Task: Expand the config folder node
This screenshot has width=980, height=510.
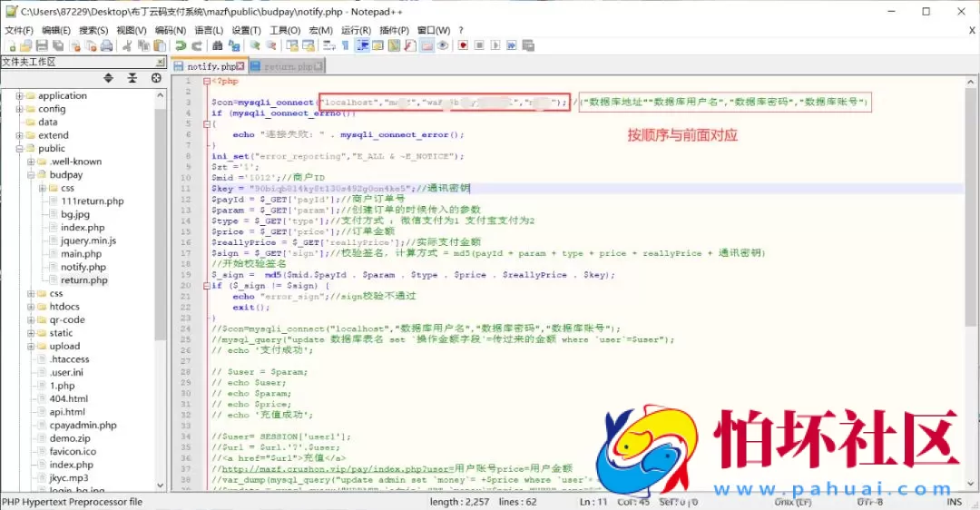Action: coord(19,109)
